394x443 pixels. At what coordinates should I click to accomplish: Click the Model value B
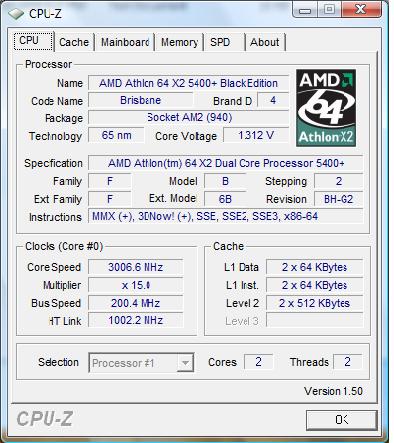(225, 181)
